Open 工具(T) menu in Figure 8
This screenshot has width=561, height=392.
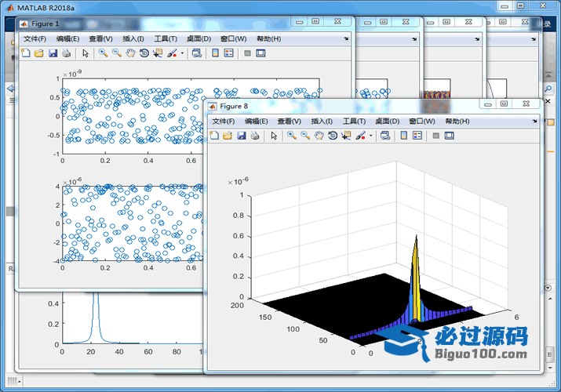(x=354, y=122)
